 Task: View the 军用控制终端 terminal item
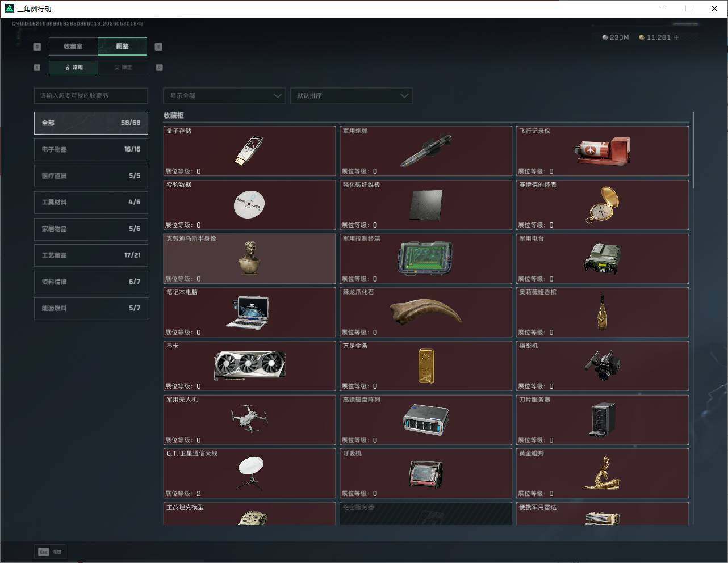click(x=425, y=258)
